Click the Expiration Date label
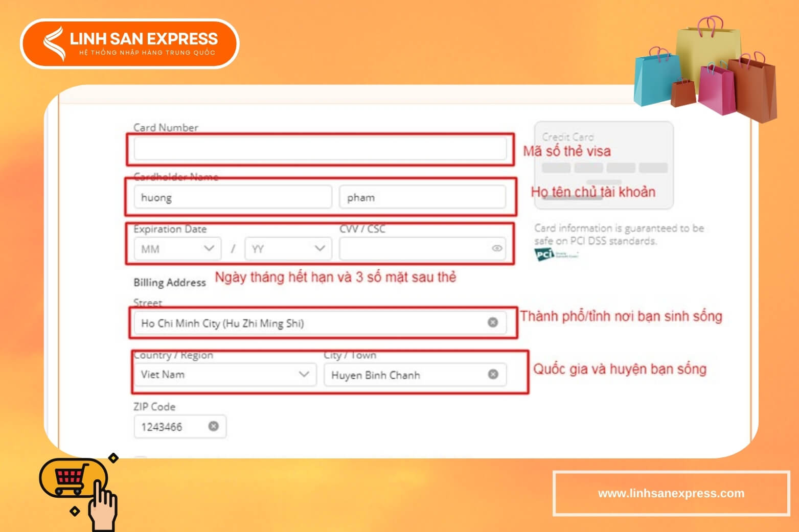This screenshot has width=799, height=532. coord(170,229)
